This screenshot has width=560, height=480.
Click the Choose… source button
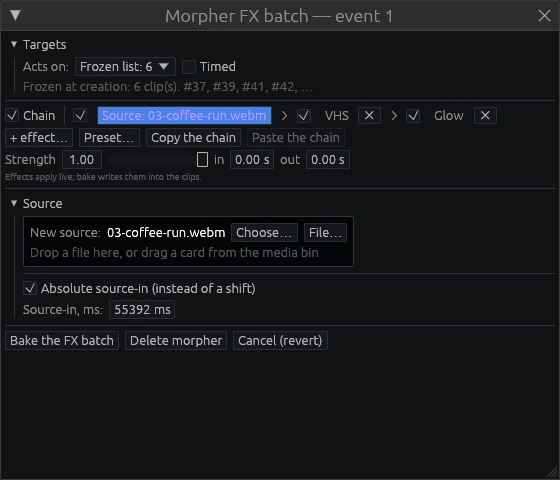coord(264,232)
